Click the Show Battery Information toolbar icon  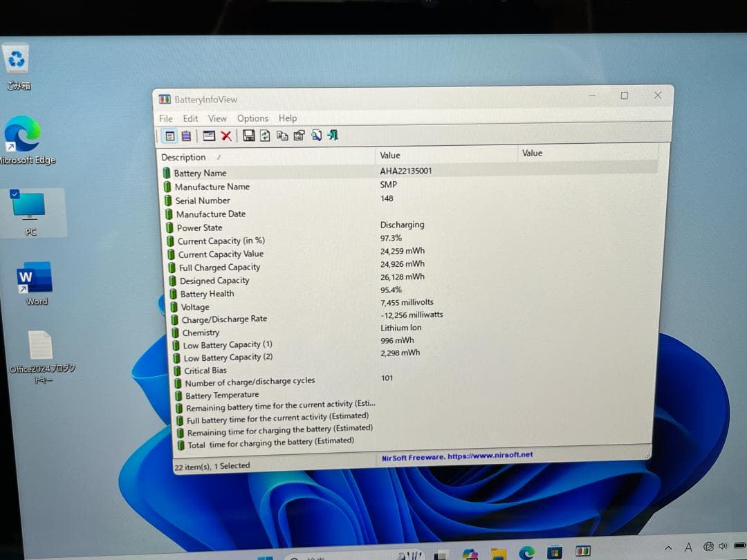(x=169, y=136)
